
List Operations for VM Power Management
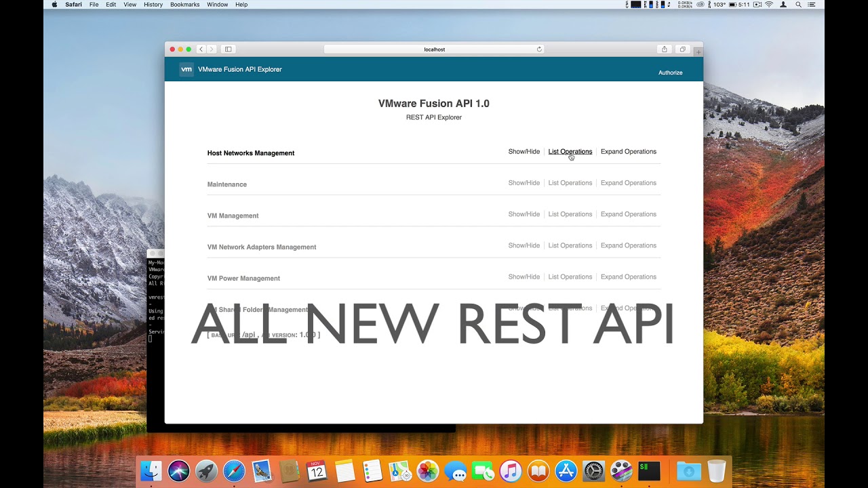570,277
